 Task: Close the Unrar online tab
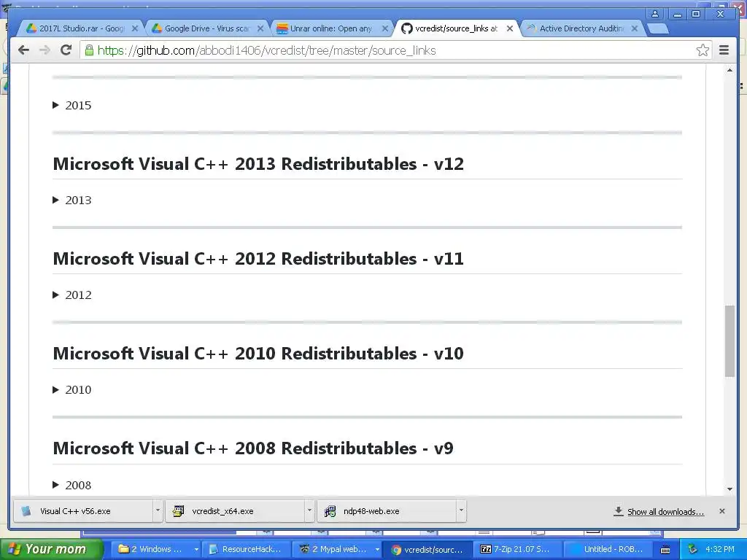point(385,28)
